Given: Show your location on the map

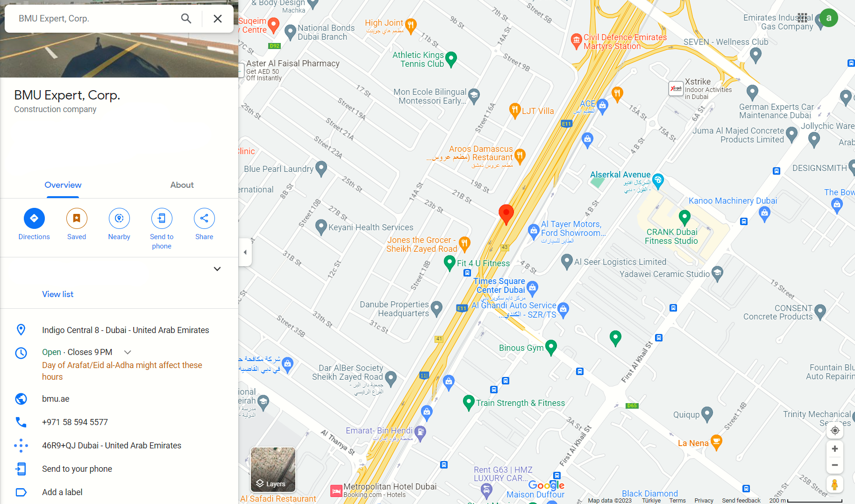Looking at the screenshot, I should click(x=835, y=430).
